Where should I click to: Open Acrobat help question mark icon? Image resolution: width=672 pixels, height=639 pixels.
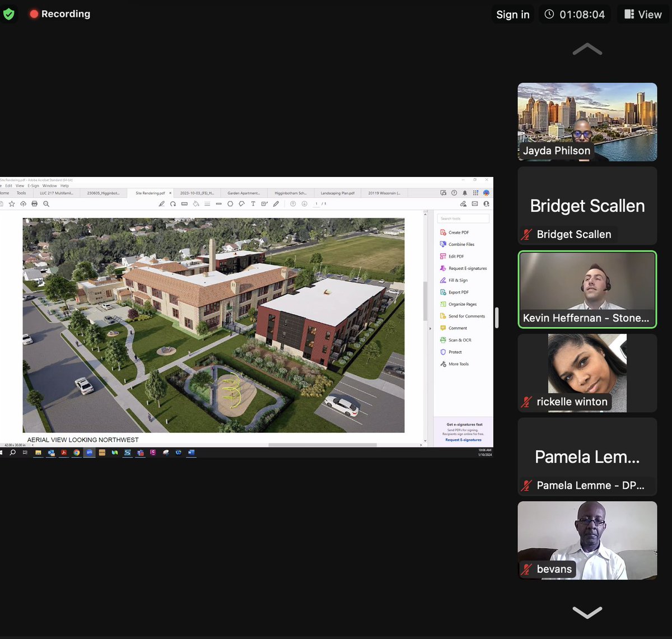(x=454, y=193)
